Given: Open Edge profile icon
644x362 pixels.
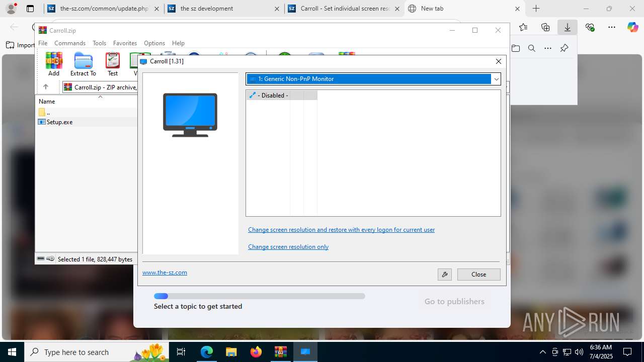Looking at the screenshot, I should tap(11, 9).
